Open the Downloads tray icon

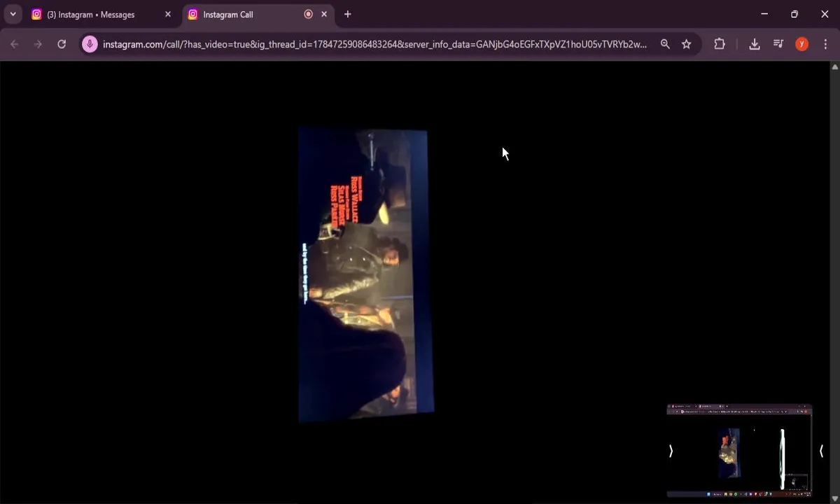755,44
